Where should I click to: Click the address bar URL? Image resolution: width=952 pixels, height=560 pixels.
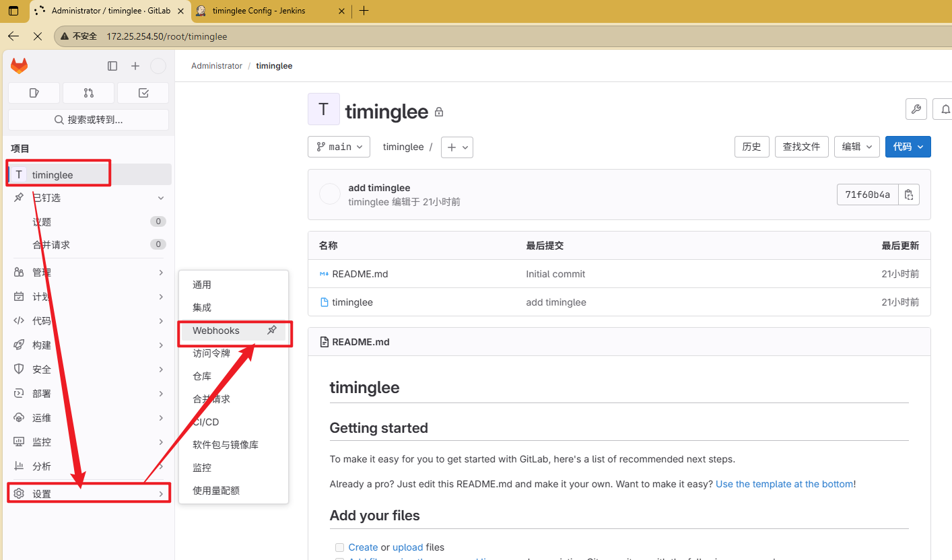[167, 36]
